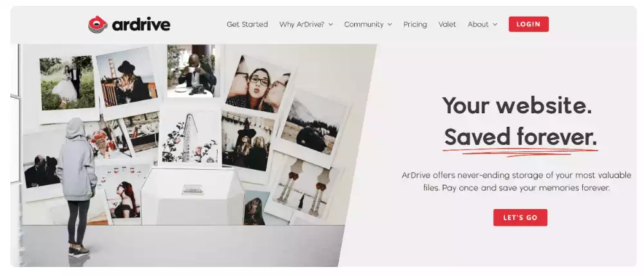
Task: Select the Flatiron building polaroid
Action: 190,136
